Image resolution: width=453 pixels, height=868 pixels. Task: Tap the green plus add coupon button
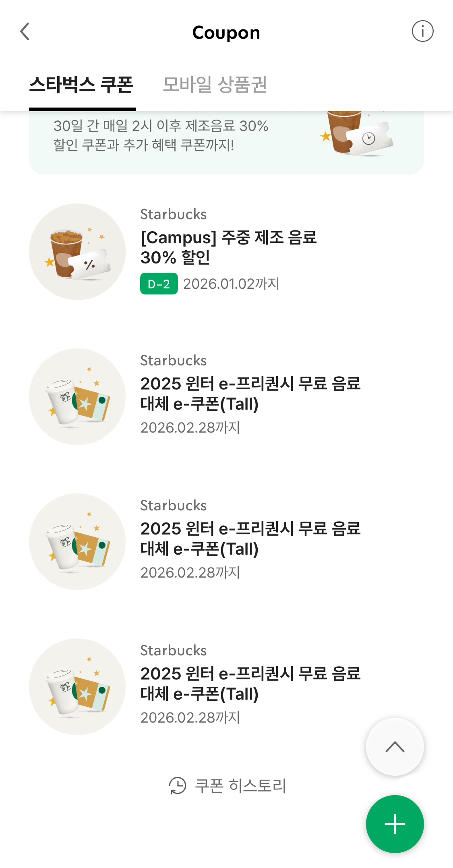tap(395, 824)
